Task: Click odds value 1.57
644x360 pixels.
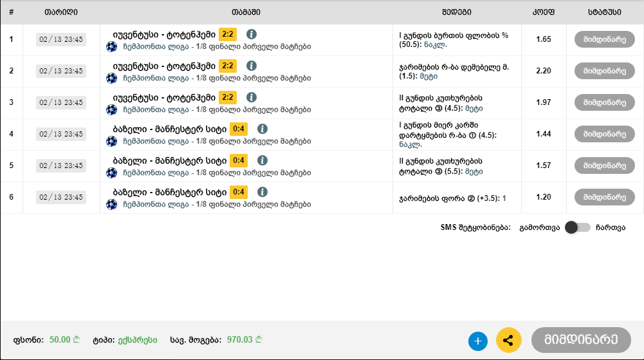Action: click(544, 166)
